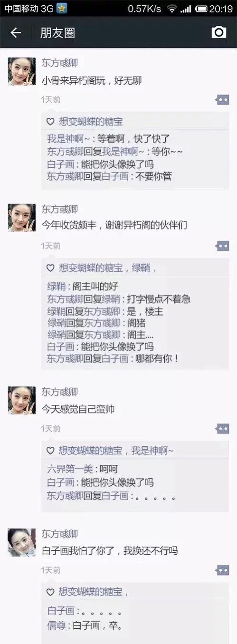Screen dimensions: 237x644
Task: Open 东方彧卿 profile from second post name
Action: point(60,209)
